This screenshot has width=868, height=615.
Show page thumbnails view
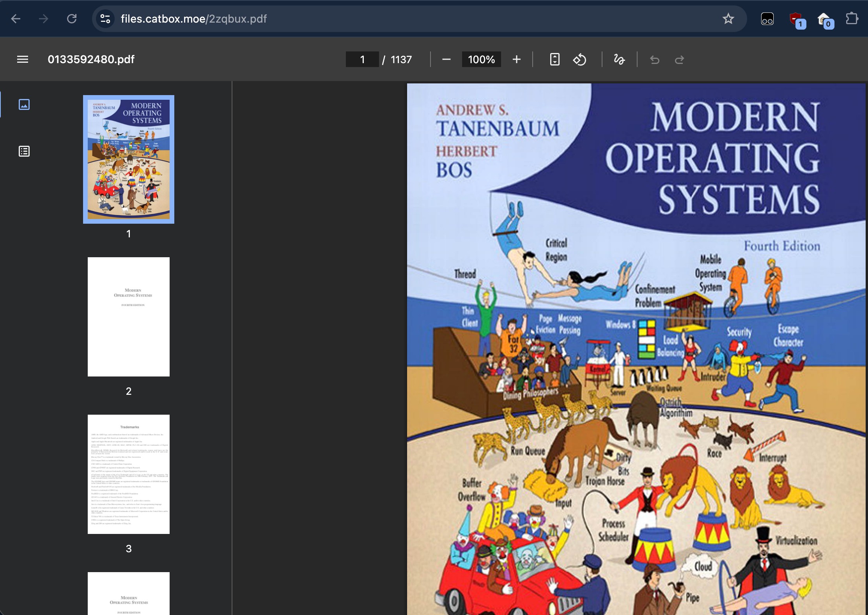[24, 104]
